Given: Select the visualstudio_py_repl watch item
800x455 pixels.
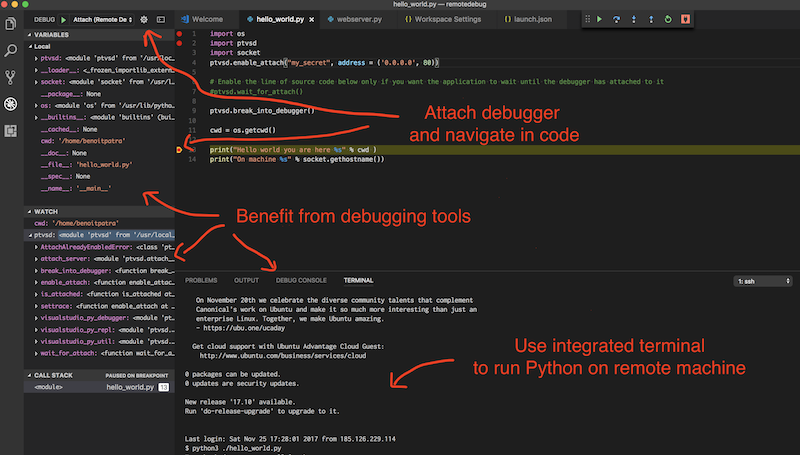Looking at the screenshot, I should [99, 330].
